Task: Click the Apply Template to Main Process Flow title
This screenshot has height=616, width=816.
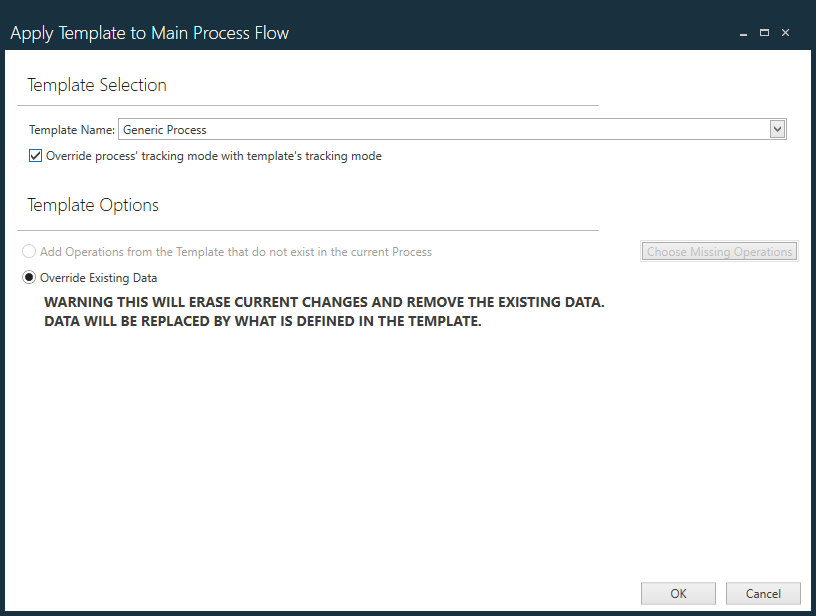Action: 150,32
